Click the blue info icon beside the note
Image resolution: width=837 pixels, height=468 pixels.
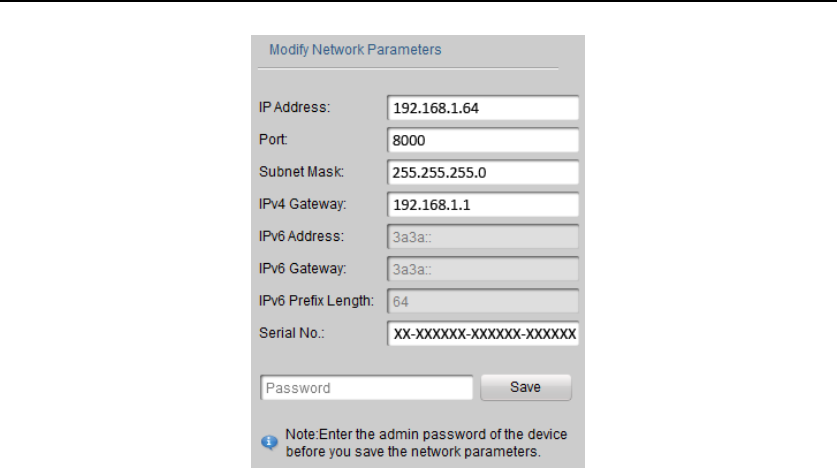268,442
